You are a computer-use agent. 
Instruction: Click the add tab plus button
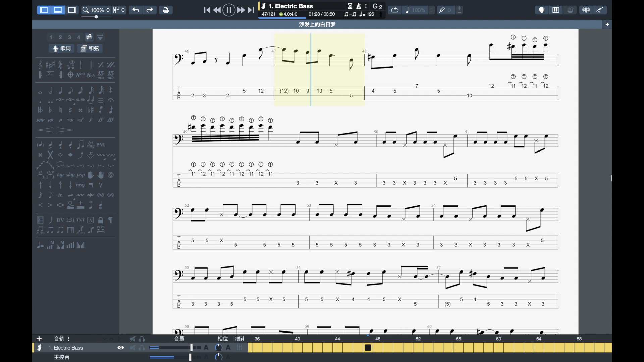(x=607, y=24)
